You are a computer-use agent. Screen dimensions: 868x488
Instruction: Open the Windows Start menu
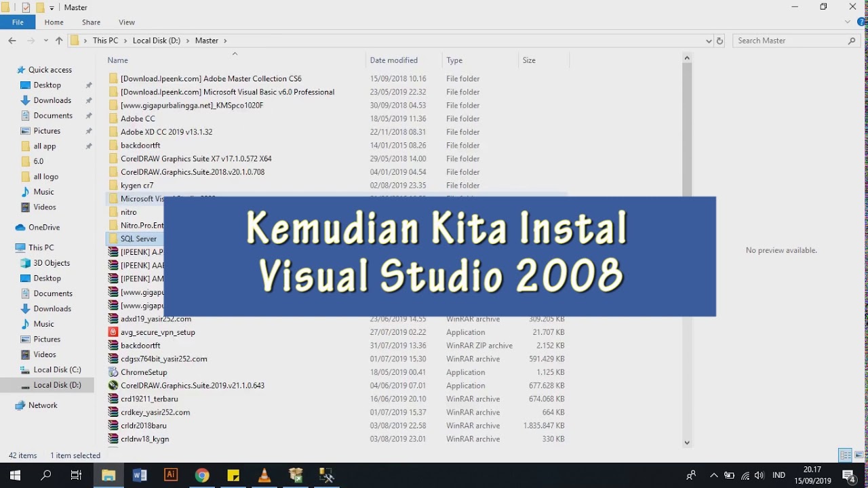coord(15,475)
